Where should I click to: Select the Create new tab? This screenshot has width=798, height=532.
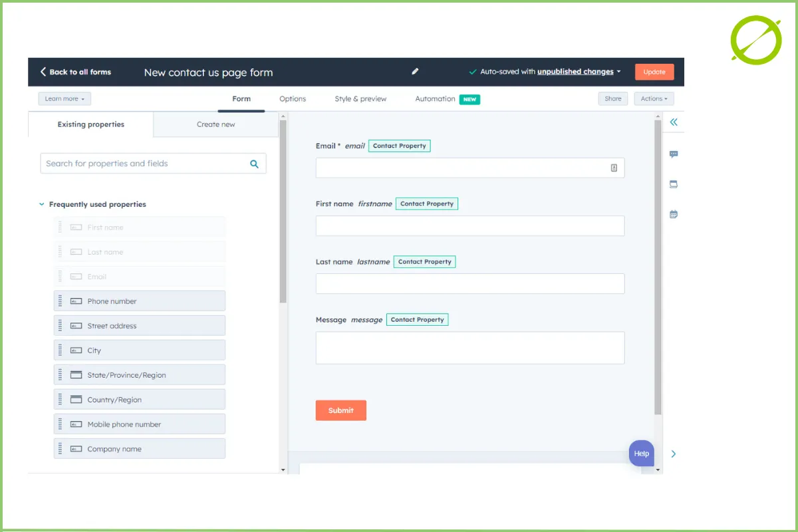(215, 124)
